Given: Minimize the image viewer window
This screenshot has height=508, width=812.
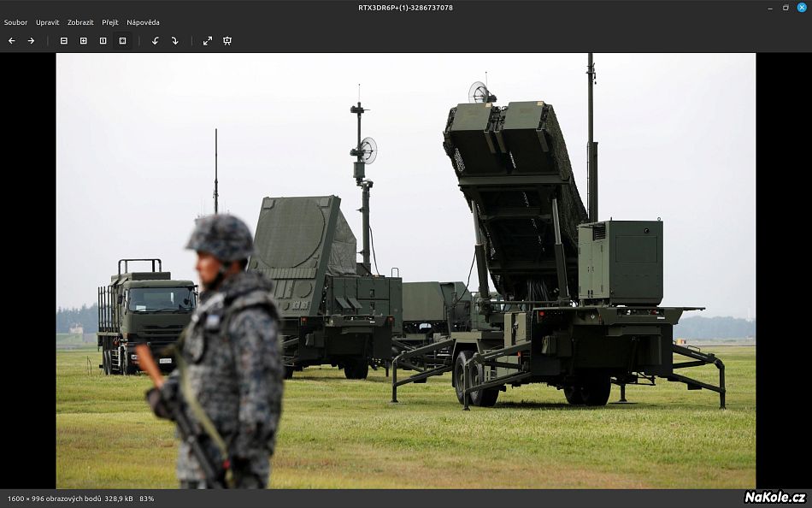Looking at the screenshot, I should (x=770, y=8).
